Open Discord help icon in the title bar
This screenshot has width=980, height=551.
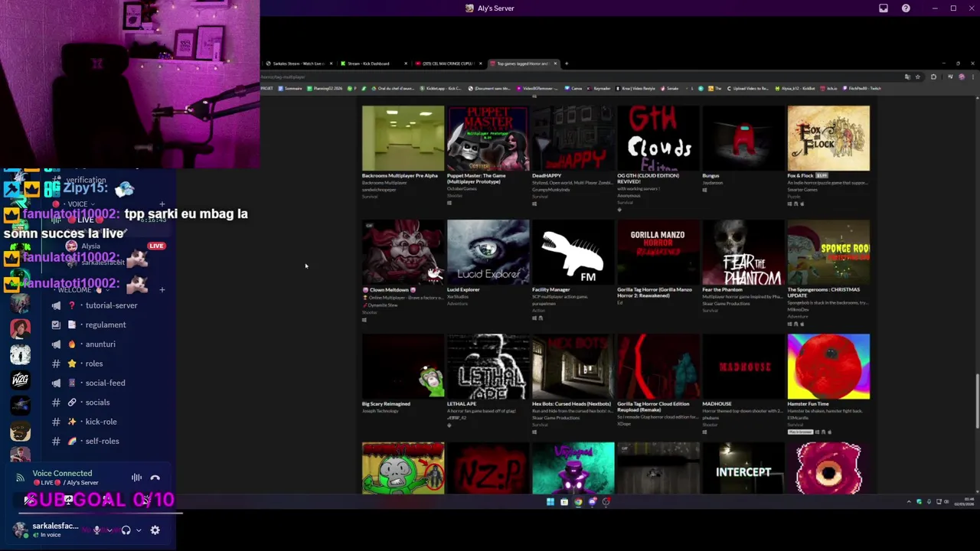[x=906, y=8]
